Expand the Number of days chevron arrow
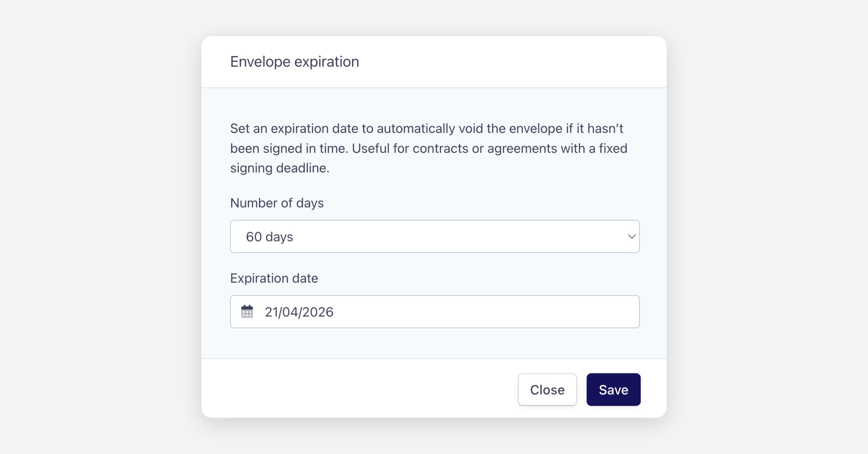This screenshot has height=454, width=868. click(x=631, y=236)
